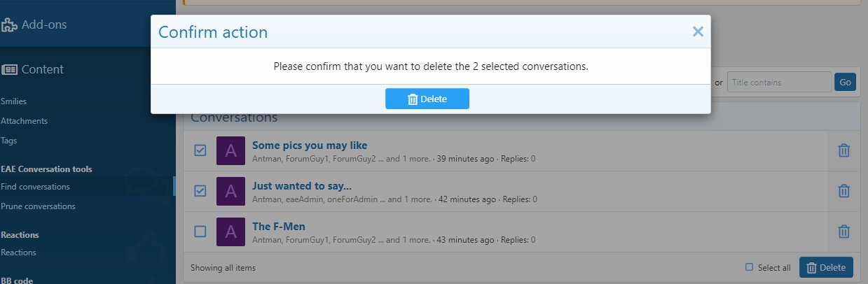Click the Content section news icon

(10, 69)
